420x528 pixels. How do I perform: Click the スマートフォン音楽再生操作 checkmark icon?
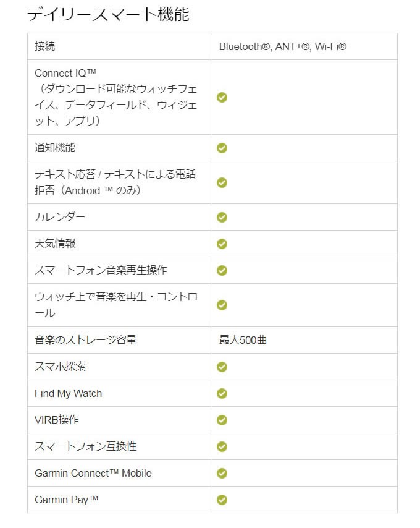[222, 270]
